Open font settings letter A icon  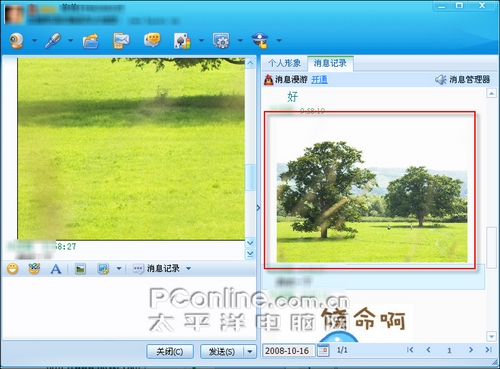pyautogui.click(x=56, y=269)
